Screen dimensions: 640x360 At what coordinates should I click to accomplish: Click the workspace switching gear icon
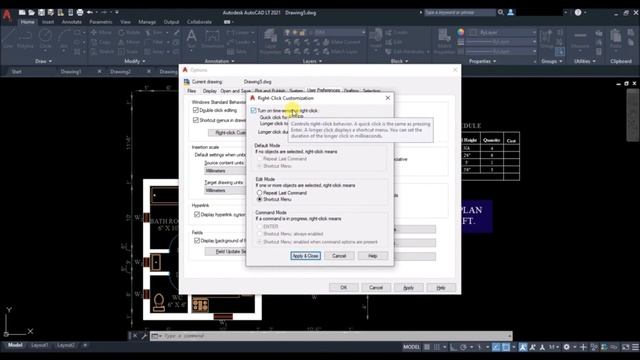coord(567,347)
